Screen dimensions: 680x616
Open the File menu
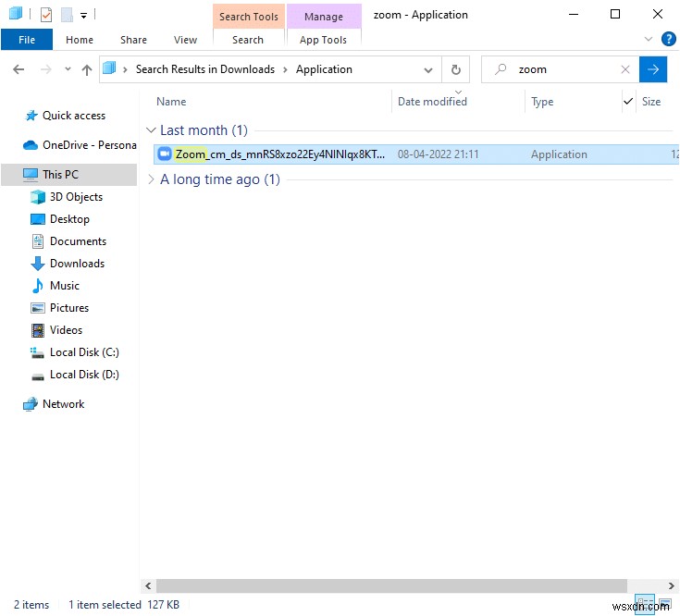tap(27, 40)
